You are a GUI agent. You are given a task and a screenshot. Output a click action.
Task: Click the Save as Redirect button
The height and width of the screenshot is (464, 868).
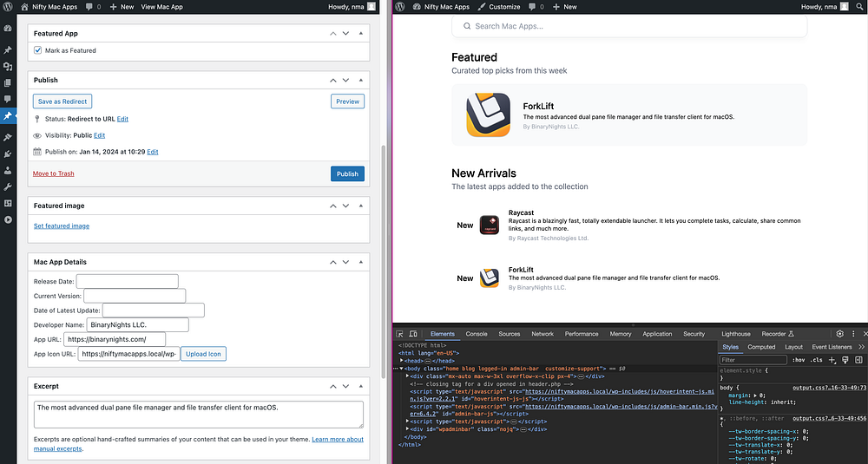click(x=62, y=101)
